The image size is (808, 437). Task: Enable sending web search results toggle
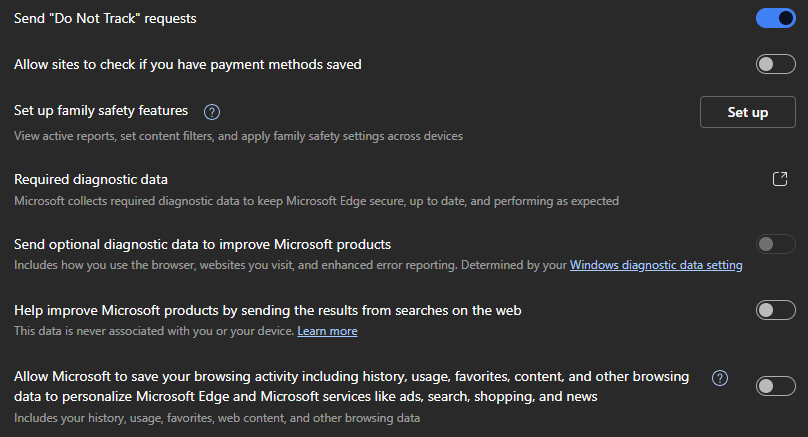(x=775, y=310)
